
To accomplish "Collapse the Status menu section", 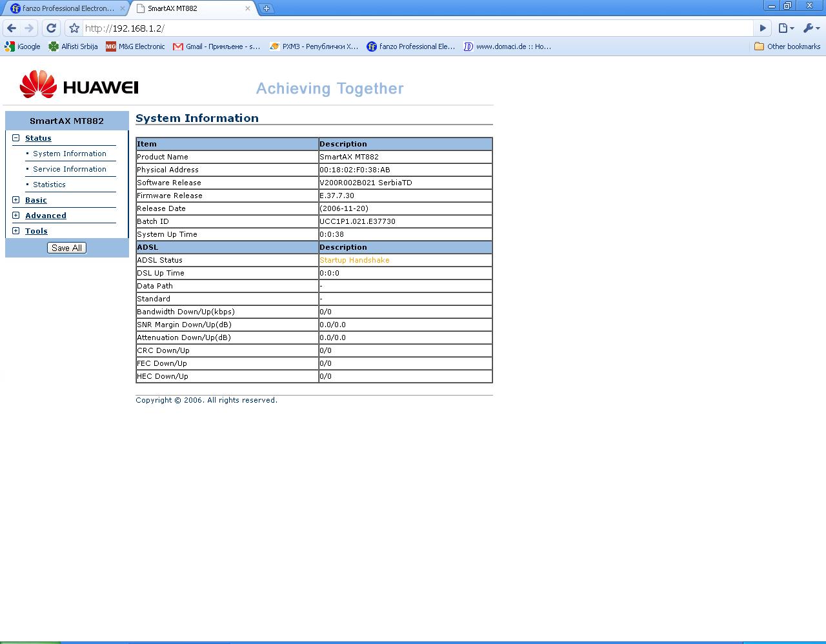I will click(x=16, y=138).
